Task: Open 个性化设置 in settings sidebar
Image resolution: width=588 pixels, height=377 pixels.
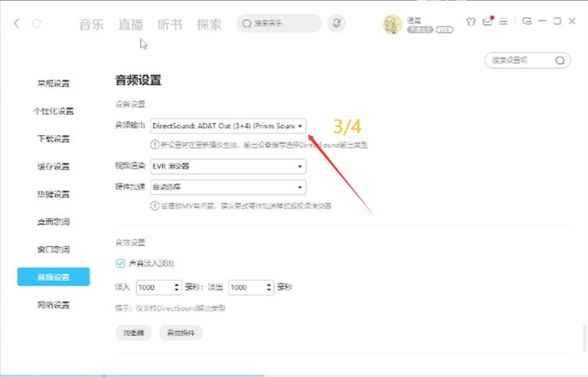Action: click(53, 111)
